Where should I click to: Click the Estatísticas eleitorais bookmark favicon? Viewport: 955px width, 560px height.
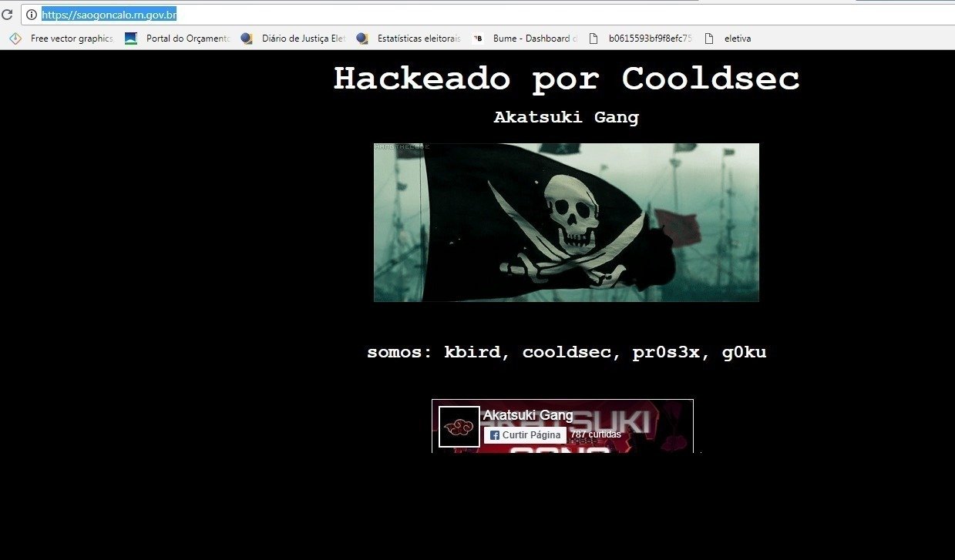tap(362, 39)
